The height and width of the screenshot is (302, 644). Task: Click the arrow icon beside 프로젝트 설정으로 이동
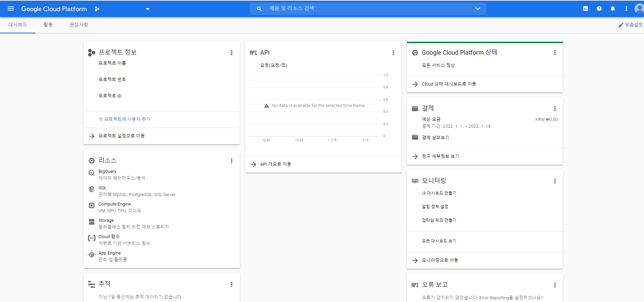[x=92, y=136]
